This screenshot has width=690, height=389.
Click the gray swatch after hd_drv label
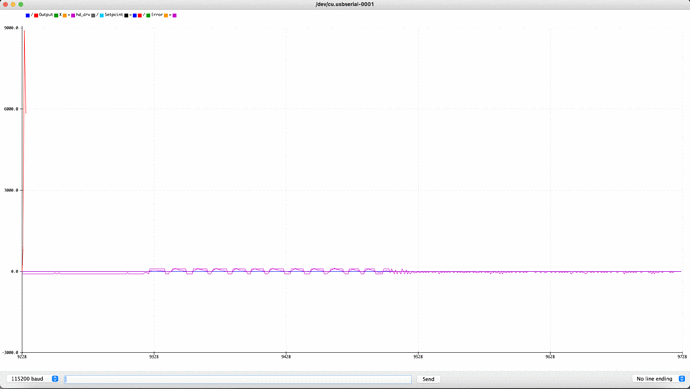93,15
